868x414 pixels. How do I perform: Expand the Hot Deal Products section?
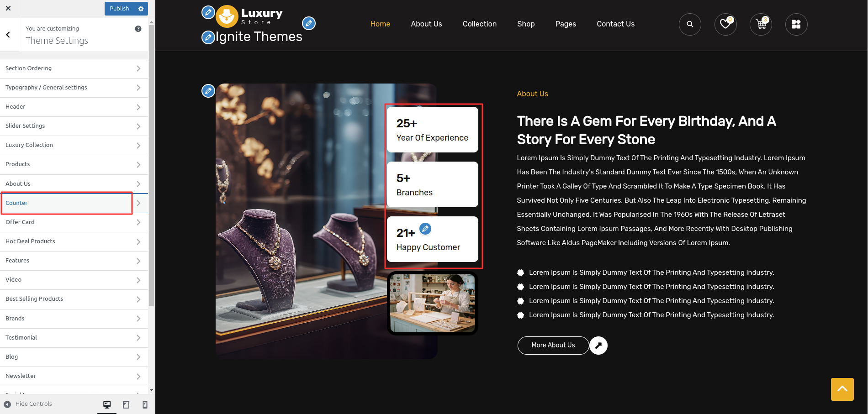[74, 241]
